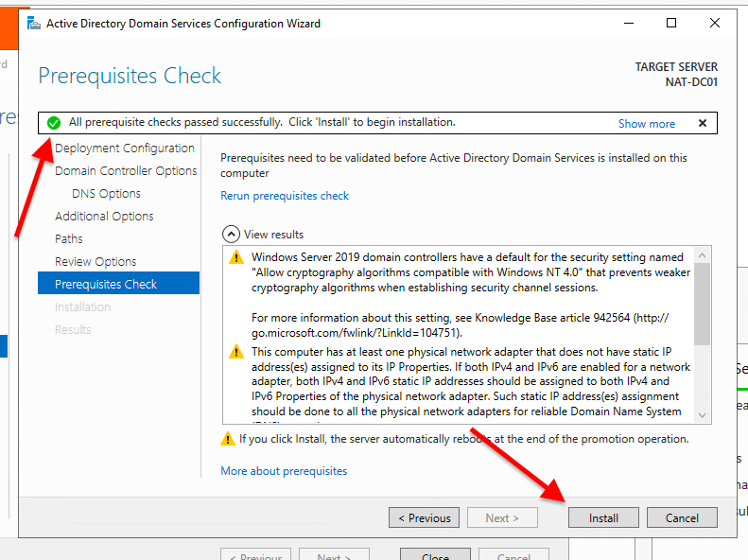Close the configuration wizard window

[x=715, y=23]
